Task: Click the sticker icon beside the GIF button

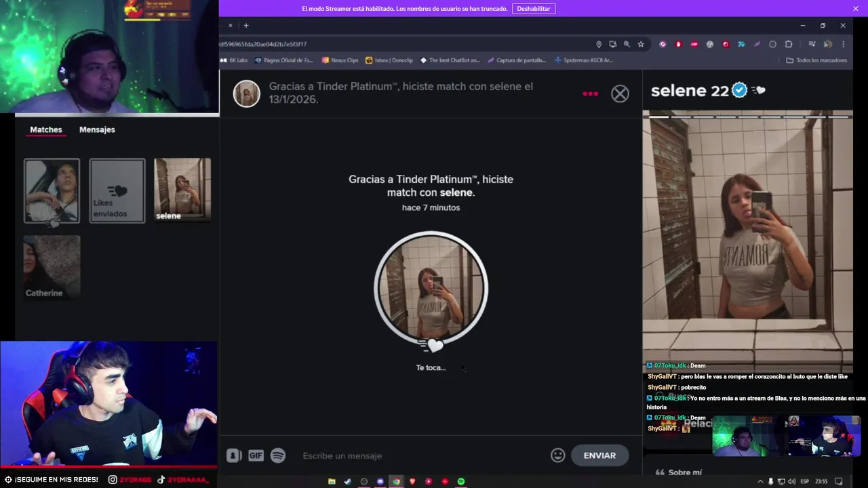Action: tap(234, 455)
